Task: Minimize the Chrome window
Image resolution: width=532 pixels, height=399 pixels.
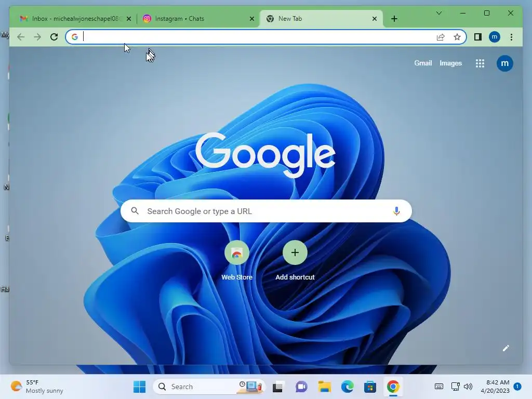Action: [463, 13]
